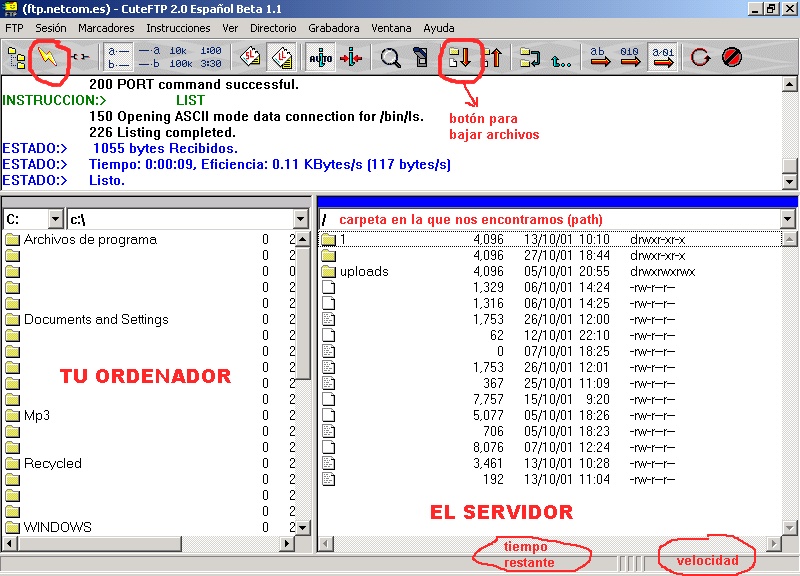Toggle ASCII transfer mode (ab arrow)

click(x=600, y=57)
